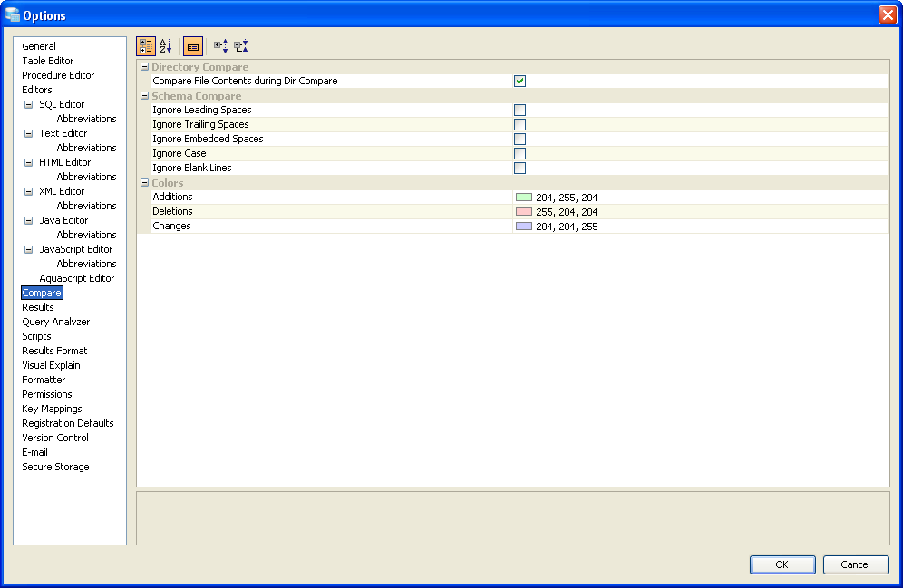Enable Ignore Embedded Spaces
The height and width of the screenshot is (588, 903).
coord(519,139)
